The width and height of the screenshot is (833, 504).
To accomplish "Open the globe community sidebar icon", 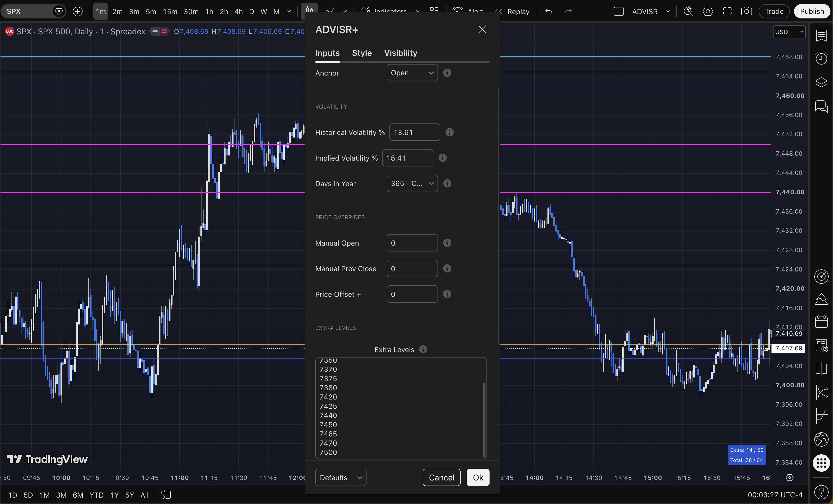I will pyautogui.click(x=821, y=439).
